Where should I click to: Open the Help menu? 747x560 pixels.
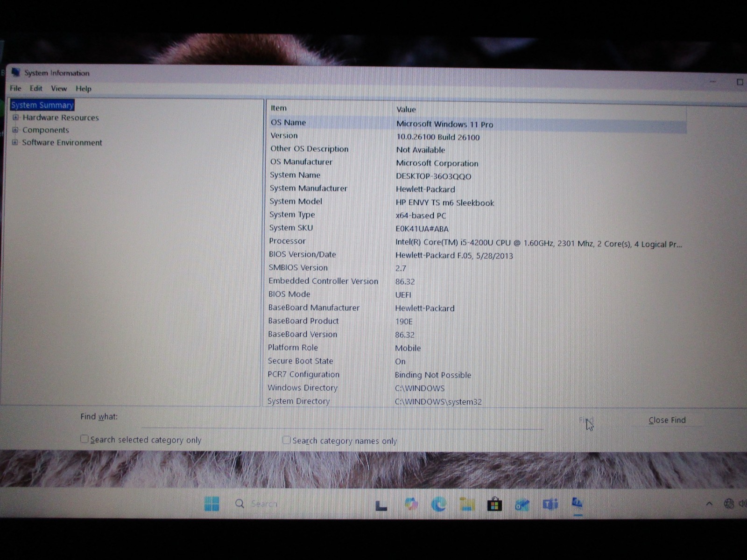click(x=84, y=89)
